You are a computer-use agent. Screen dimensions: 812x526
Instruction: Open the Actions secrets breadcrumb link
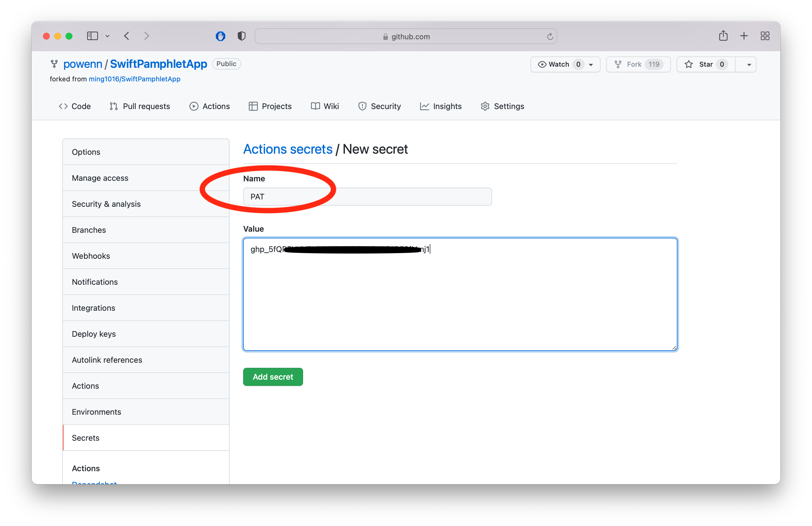(288, 149)
